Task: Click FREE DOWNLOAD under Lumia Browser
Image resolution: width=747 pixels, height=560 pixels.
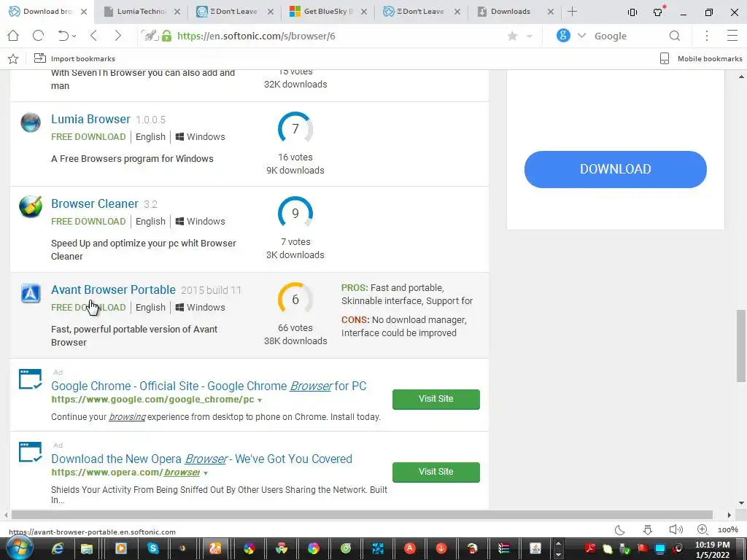Action: 88,136
